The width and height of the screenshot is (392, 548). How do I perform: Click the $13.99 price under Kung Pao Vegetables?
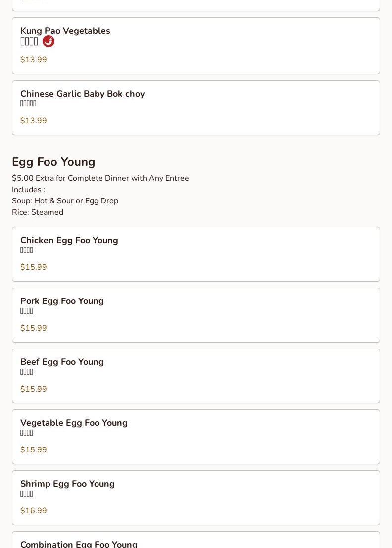point(34,60)
